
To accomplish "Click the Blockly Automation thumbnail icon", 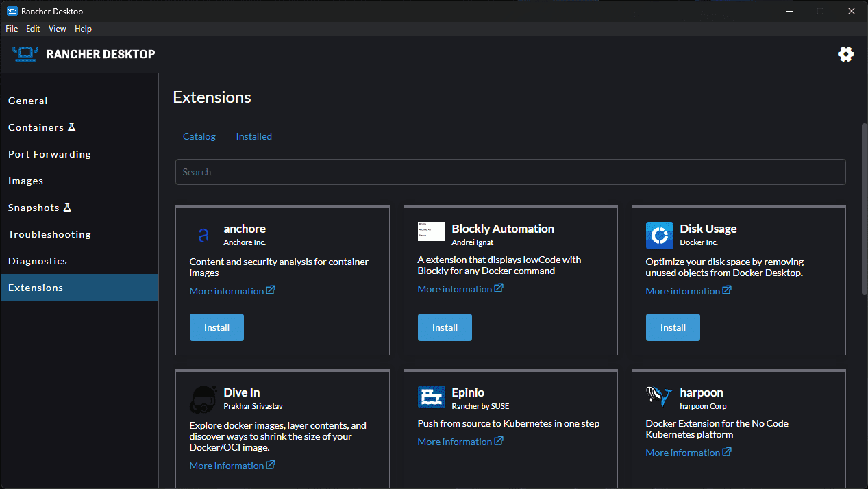I will point(431,231).
